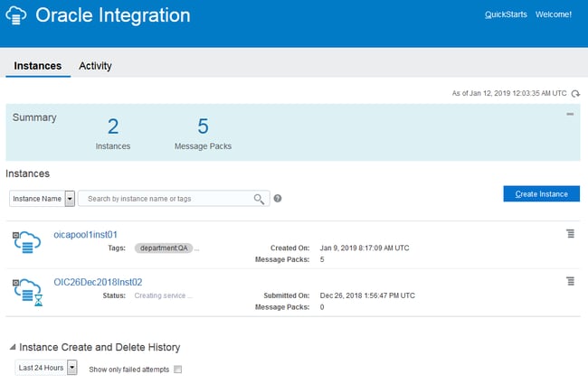
Task: Click the Summary heading label
Action: 34,117
